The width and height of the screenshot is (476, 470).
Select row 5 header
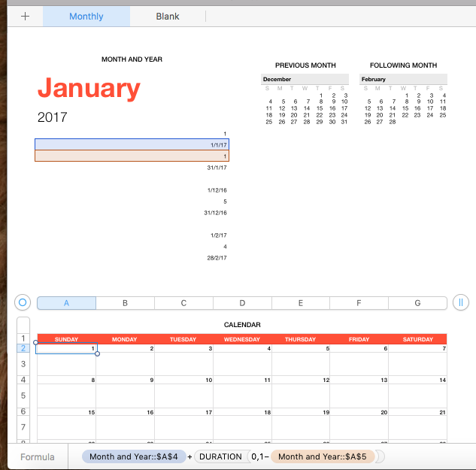point(23,396)
